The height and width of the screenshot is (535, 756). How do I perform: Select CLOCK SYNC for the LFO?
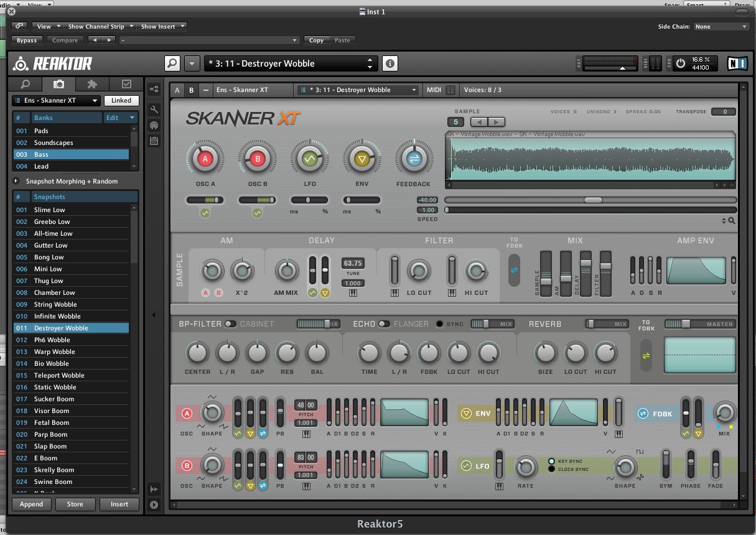coord(551,469)
